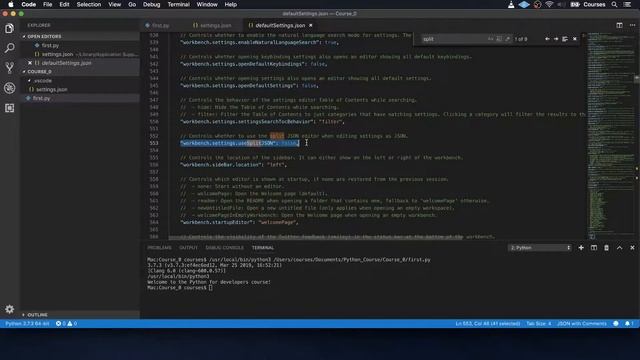Create a new terminal with plus icon

[x=581, y=248]
